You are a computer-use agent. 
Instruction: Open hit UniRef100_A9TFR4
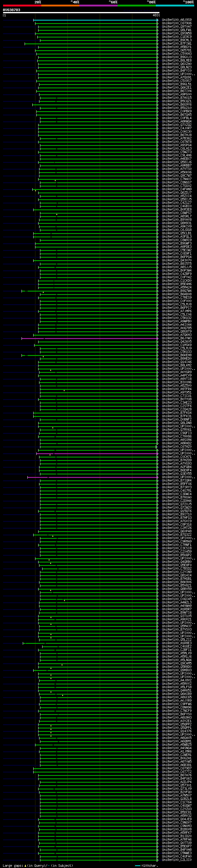point(177,389)
